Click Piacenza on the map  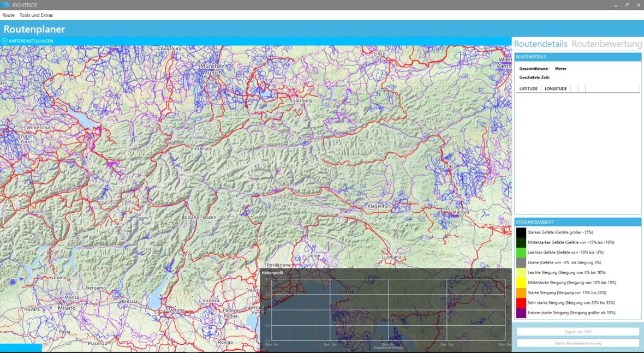pyautogui.click(x=98, y=343)
